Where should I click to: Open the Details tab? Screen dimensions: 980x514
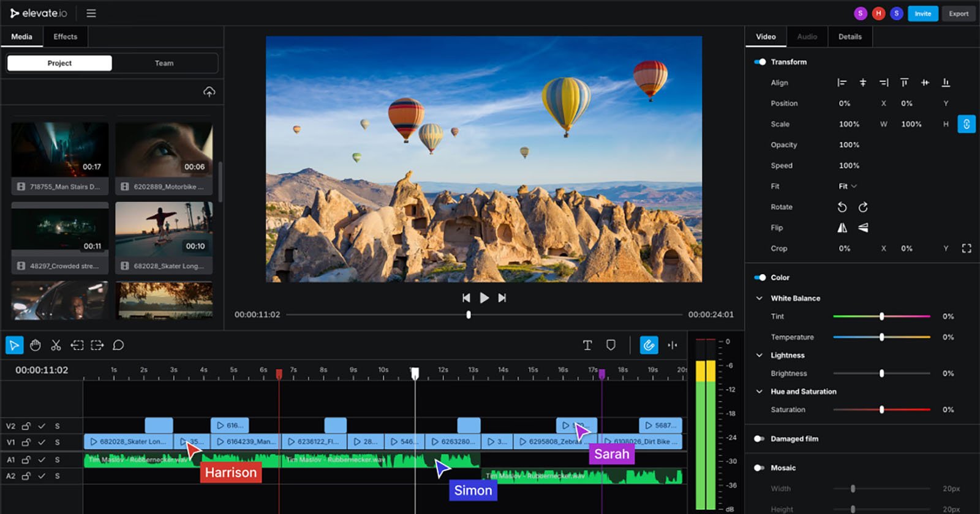coord(850,37)
